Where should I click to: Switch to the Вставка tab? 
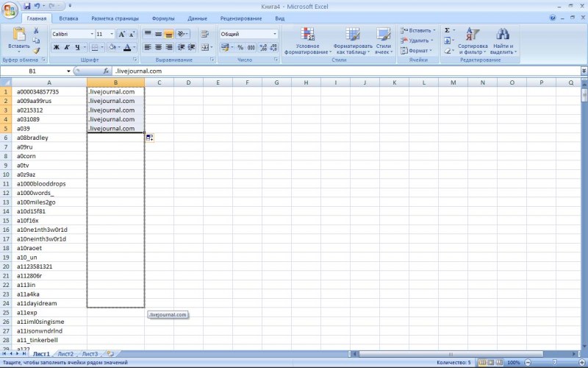coord(68,18)
